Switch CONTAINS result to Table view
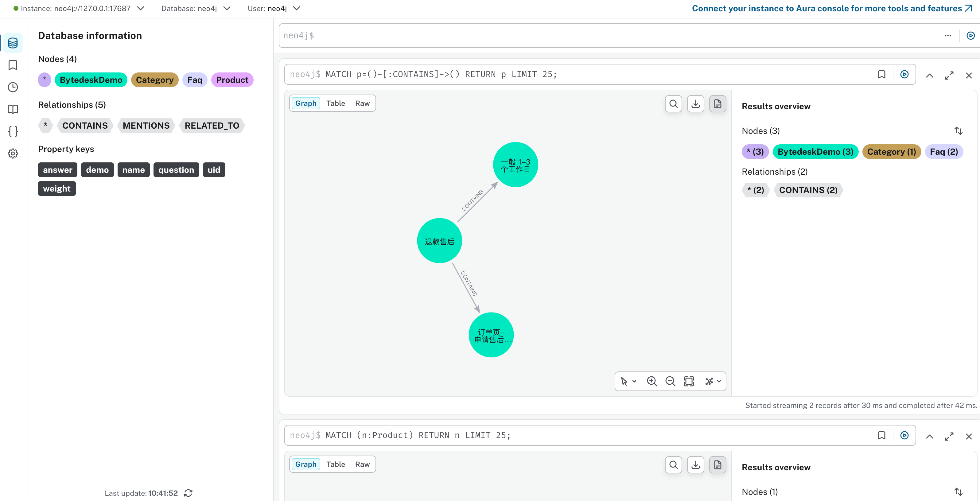 [x=336, y=103]
